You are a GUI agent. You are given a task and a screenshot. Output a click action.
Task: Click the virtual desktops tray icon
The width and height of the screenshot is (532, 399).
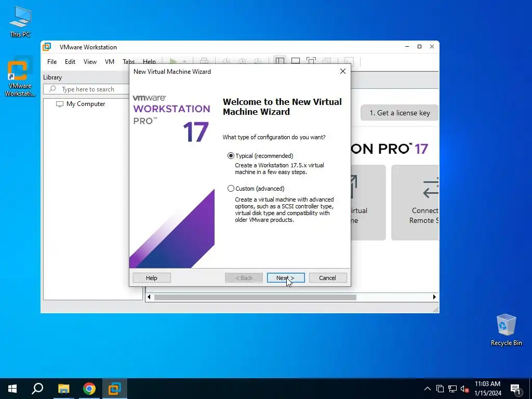(x=440, y=389)
